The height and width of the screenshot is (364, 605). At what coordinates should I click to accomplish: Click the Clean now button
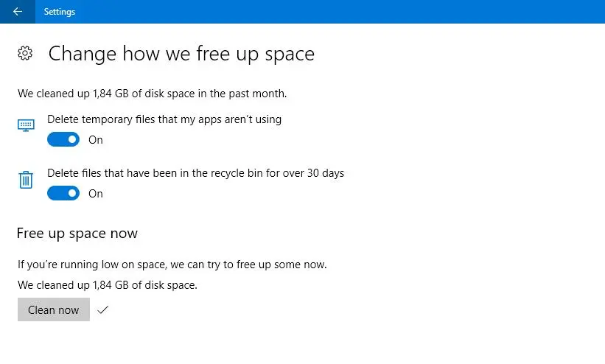click(x=54, y=309)
